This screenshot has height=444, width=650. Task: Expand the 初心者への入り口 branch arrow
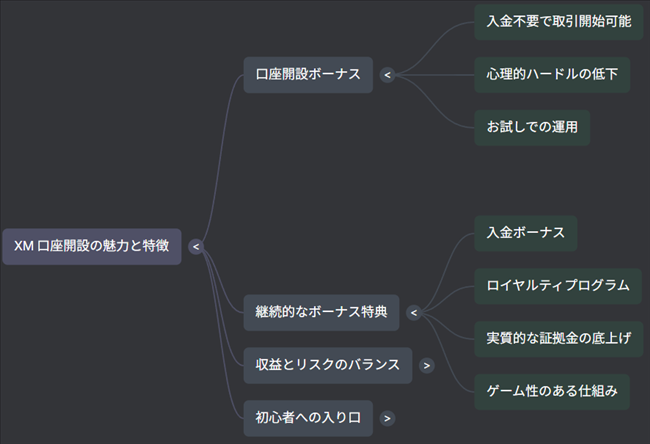[x=387, y=418]
